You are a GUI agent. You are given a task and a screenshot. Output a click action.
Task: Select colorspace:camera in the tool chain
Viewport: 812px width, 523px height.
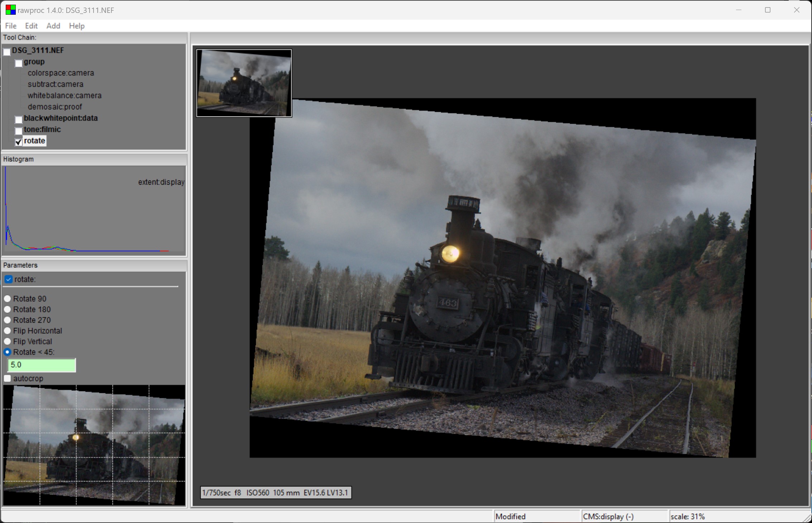tap(61, 73)
